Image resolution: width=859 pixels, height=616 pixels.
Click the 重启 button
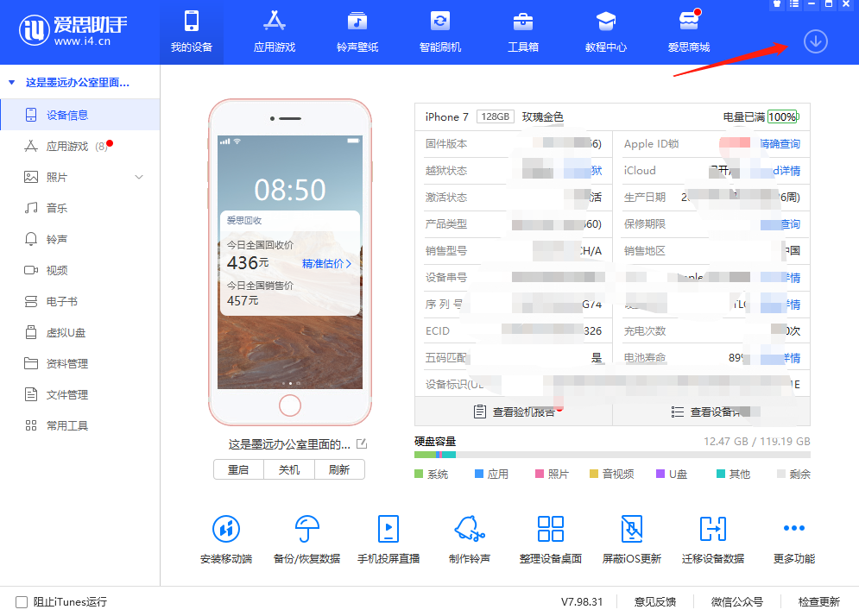coord(238,470)
